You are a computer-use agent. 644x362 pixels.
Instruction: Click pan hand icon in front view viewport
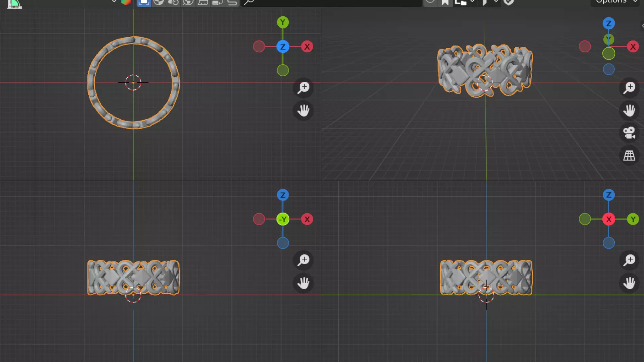303,283
